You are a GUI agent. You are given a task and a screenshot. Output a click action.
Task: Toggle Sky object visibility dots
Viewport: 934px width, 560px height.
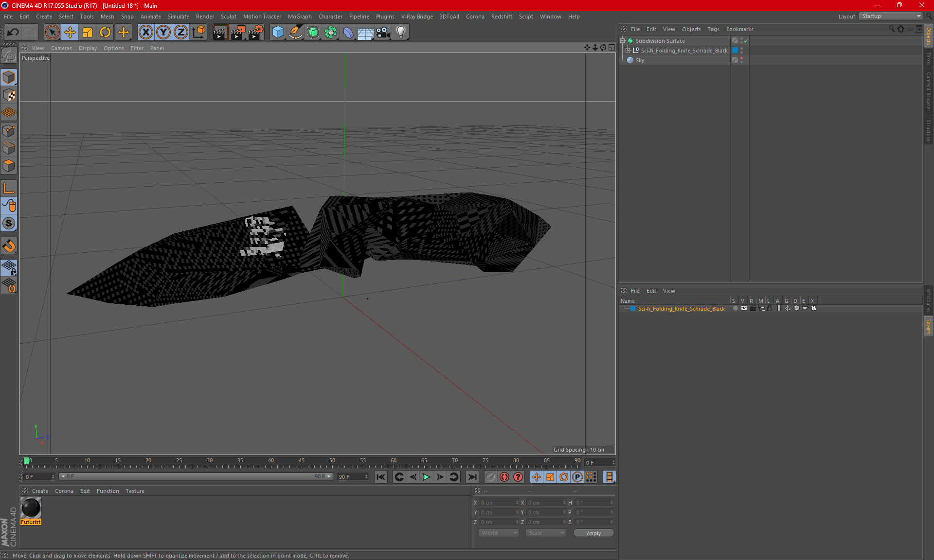pos(741,60)
